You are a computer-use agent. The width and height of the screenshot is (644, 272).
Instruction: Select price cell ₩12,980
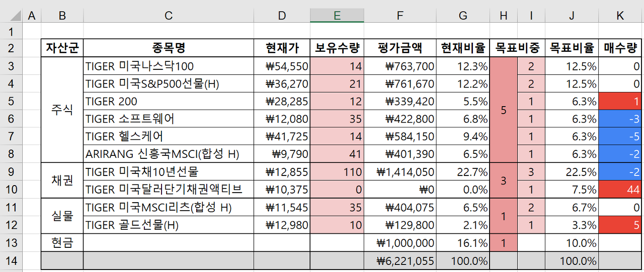pyautogui.click(x=282, y=225)
